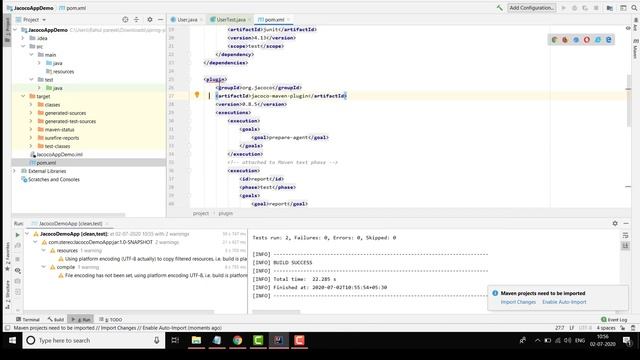This screenshot has height=360, width=640.
Task: Open pom.xml in Chrome browser icon
Action: tap(555, 40)
